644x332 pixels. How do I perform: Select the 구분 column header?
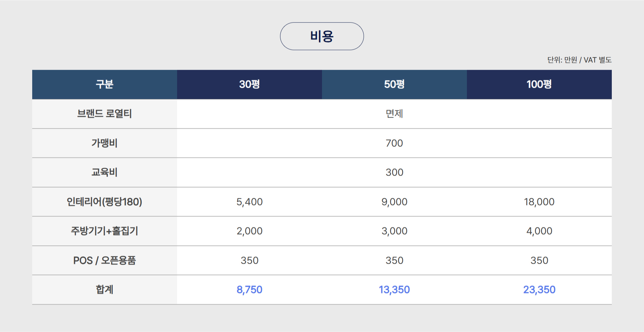coord(105,84)
